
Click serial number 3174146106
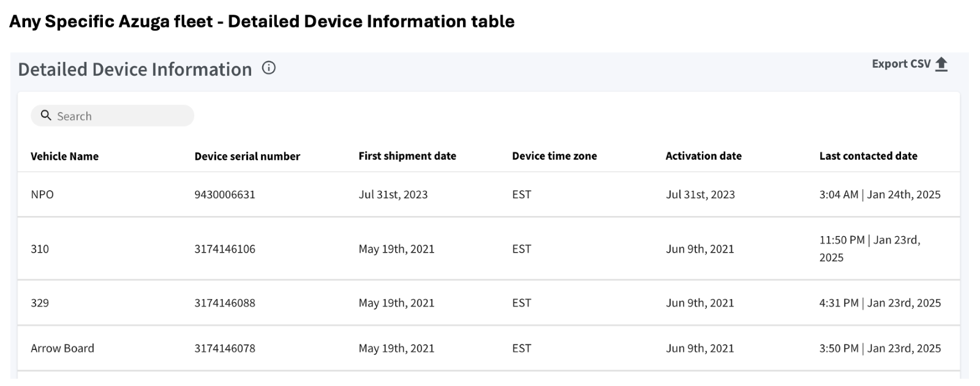225,249
